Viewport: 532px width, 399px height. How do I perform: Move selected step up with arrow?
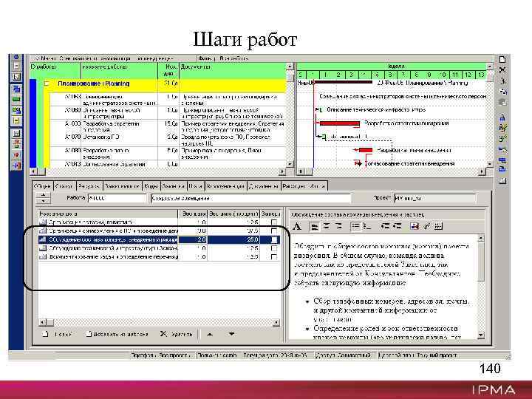210,334
